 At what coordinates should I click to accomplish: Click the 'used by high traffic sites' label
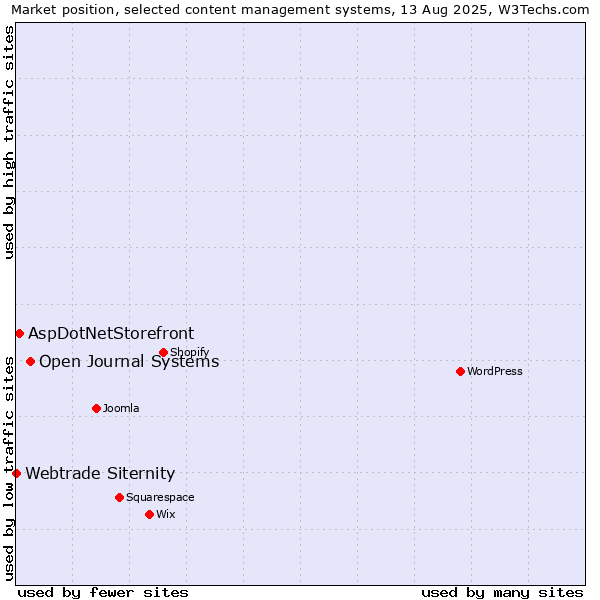tap(9, 142)
